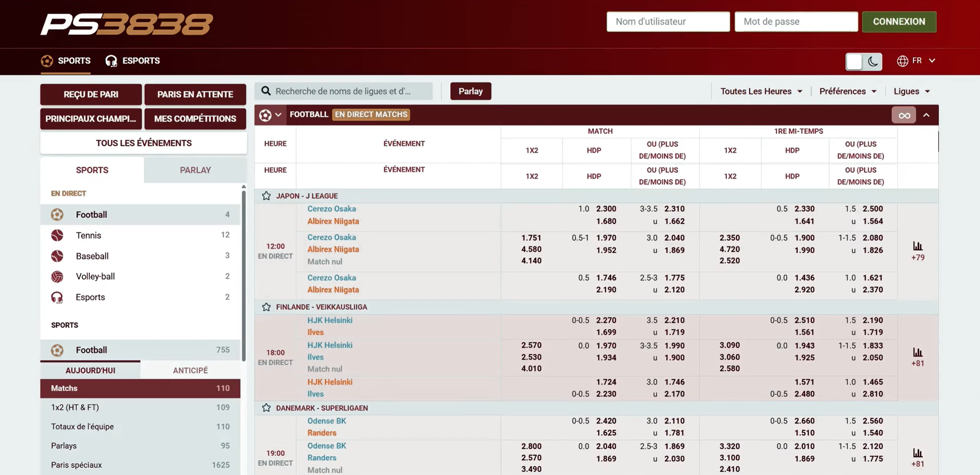980x475 pixels.
Task: Click the Paris en attente button
Action: 195,94
